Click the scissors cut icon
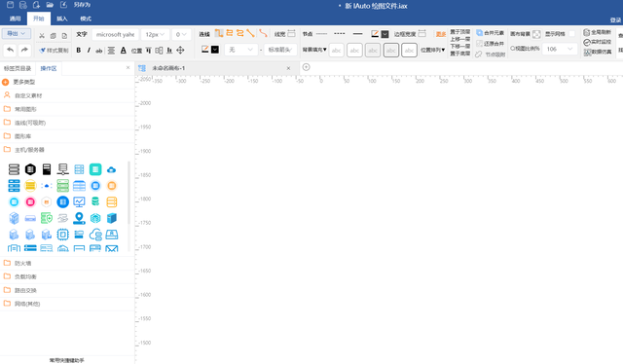 [x=42, y=35]
